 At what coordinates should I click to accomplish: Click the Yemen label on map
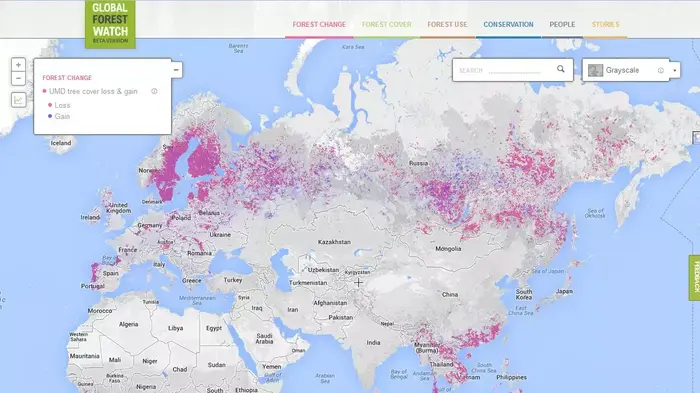point(271,366)
